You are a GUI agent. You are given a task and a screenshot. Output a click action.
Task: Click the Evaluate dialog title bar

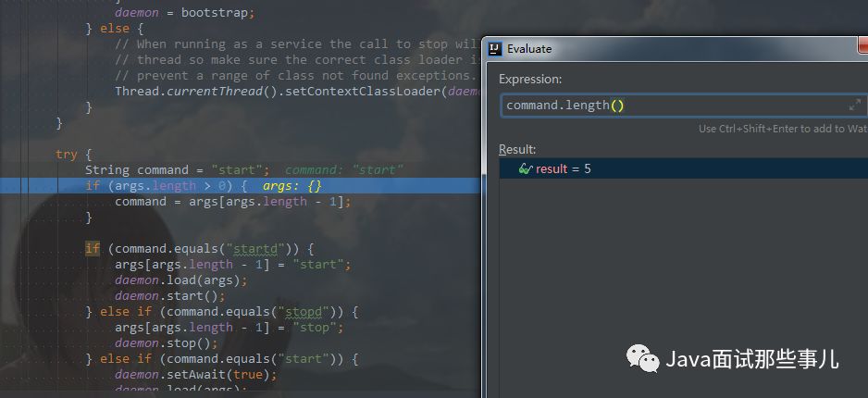[x=676, y=49]
